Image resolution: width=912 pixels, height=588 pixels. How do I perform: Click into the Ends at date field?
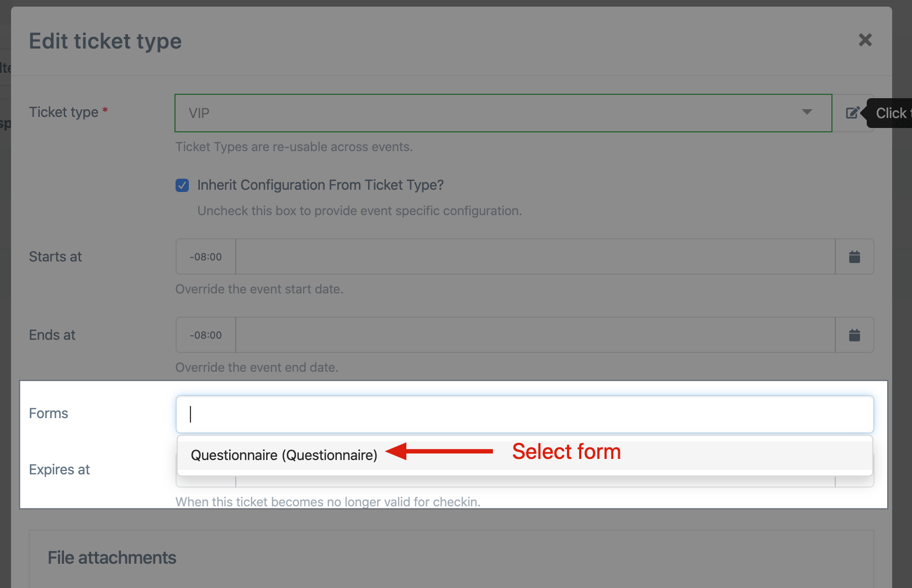coord(535,335)
